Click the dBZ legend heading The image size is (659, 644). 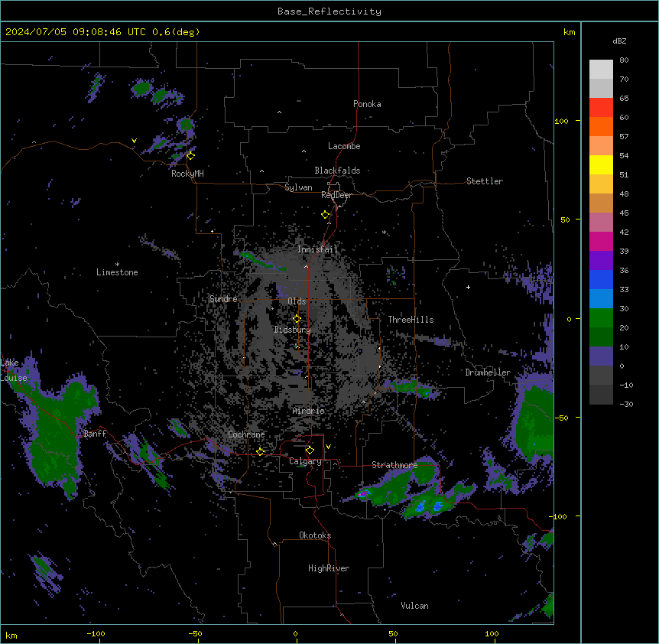click(x=619, y=41)
